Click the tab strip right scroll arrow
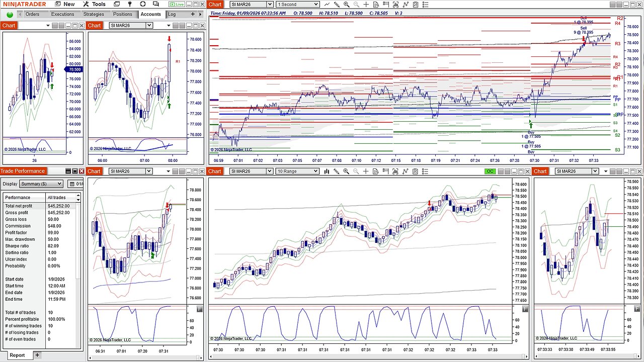 pos(201,14)
